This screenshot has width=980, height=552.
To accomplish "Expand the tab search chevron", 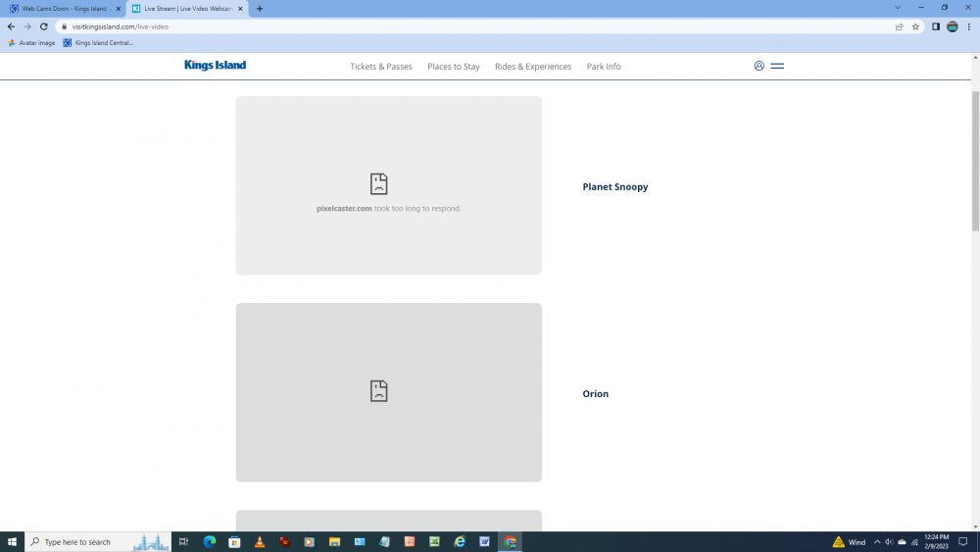I will coord(897,8).
